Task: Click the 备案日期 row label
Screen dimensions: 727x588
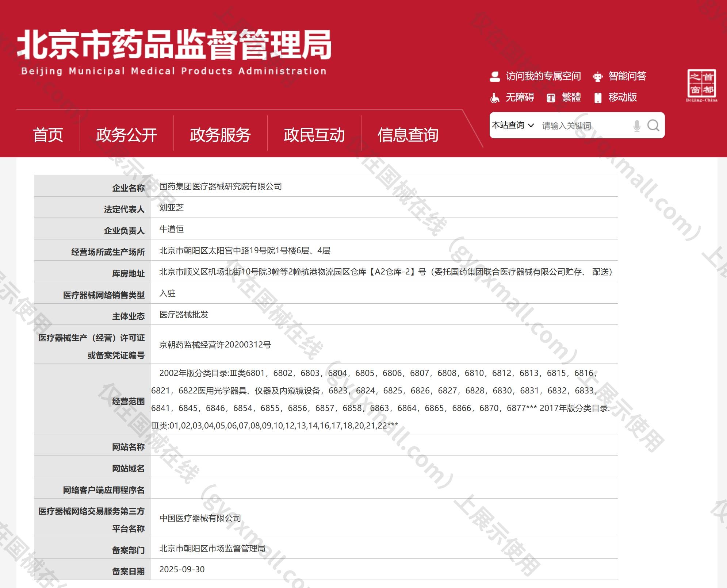Action: pyautogui.click(x=129, y=571)
